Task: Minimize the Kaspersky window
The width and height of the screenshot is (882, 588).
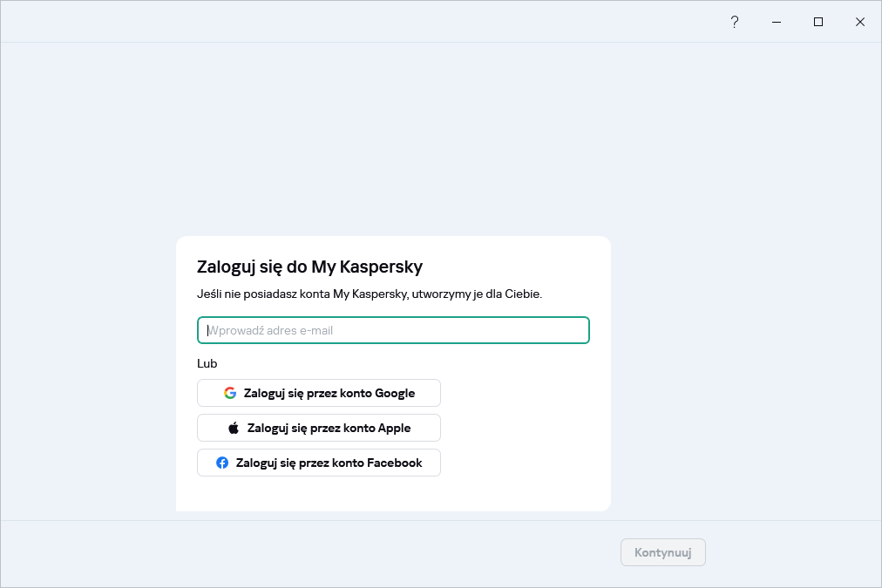Action: pyautogui.click(x=777, y=22)
